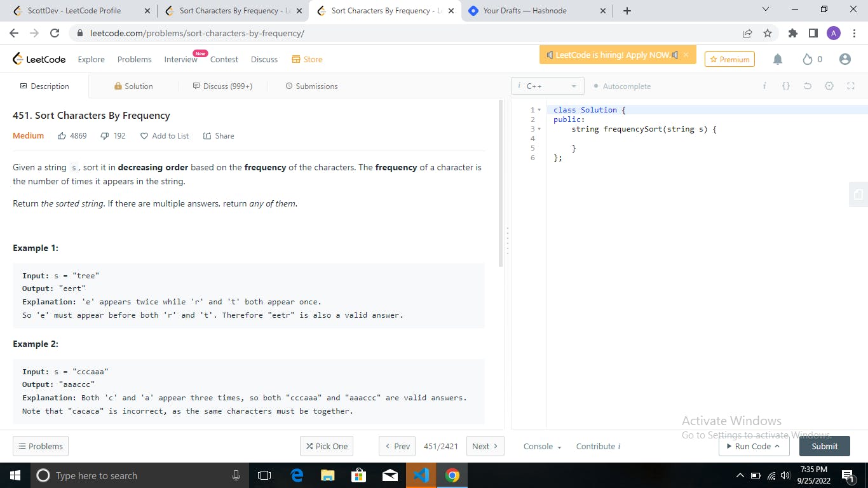The height and width of the screenshot is (488, 868).
Task: Bookmark this page with the star
Action: click(x=768, y=33)
